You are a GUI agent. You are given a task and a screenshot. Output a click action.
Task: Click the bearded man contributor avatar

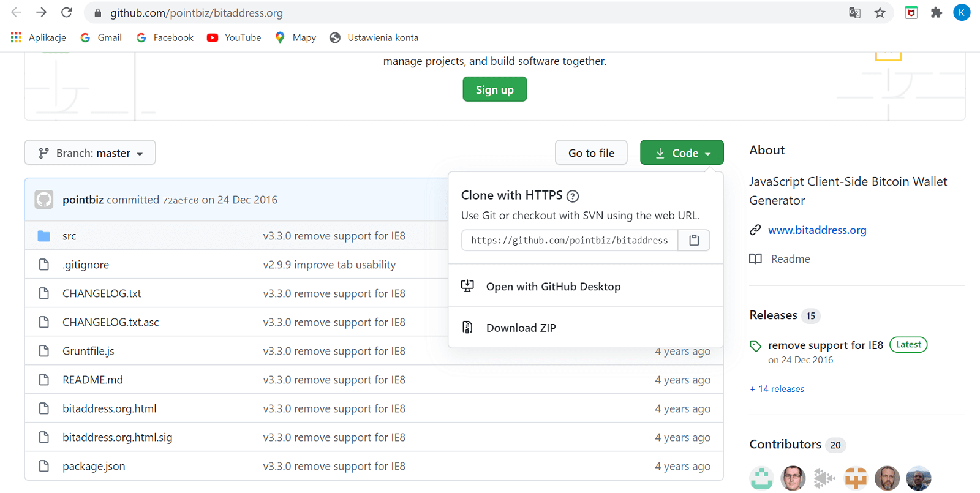pyautogui.click(x=887, y=478)
